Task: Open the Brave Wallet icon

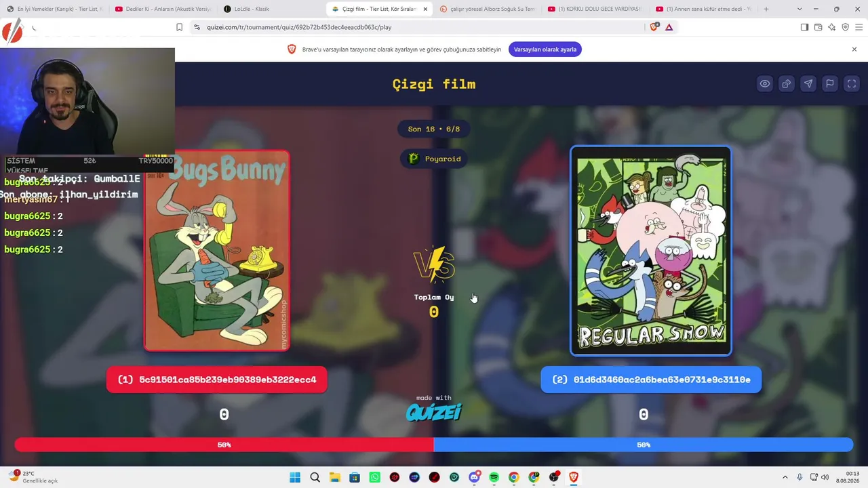Action: click(818, 27)
